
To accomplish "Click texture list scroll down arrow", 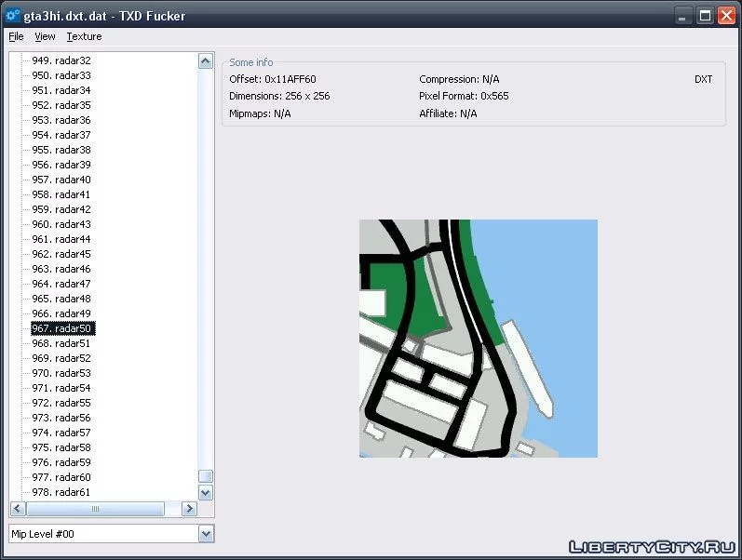I will [206, 493].
